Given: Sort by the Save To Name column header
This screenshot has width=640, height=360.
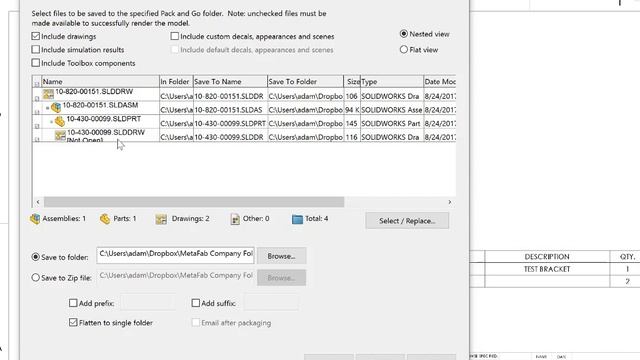Looking at the screenshot, I should [230, 82].
